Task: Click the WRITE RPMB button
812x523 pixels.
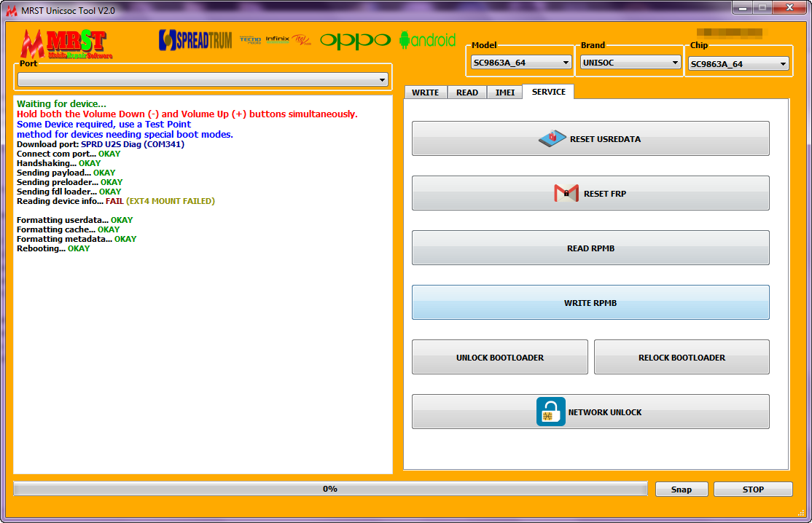Action: pyautogui.click(x=590, y=302)
